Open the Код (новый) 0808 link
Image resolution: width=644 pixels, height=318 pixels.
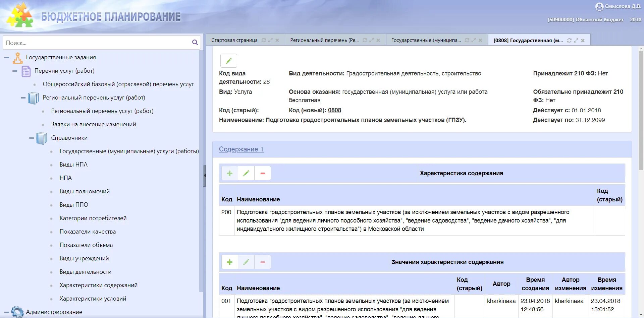334,110
